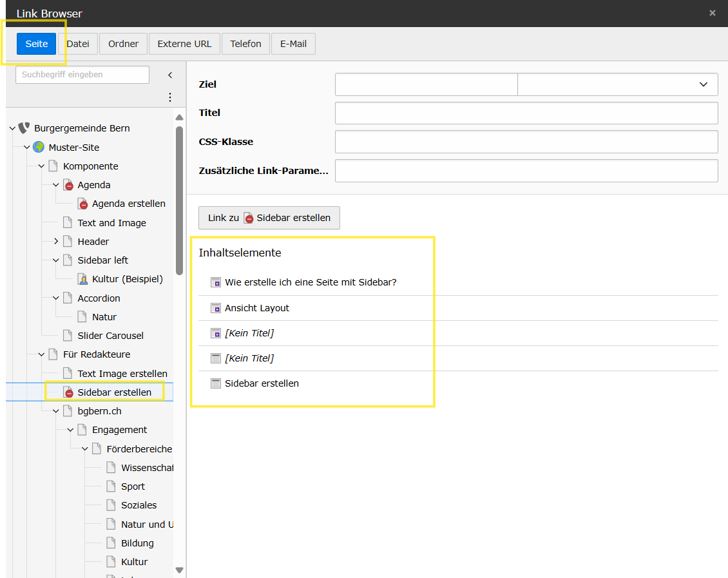Image resolution: width=728 pixels, height=578 pixels.
Task: Collapse the Sidebar left tree node
Action: point(56,260)
